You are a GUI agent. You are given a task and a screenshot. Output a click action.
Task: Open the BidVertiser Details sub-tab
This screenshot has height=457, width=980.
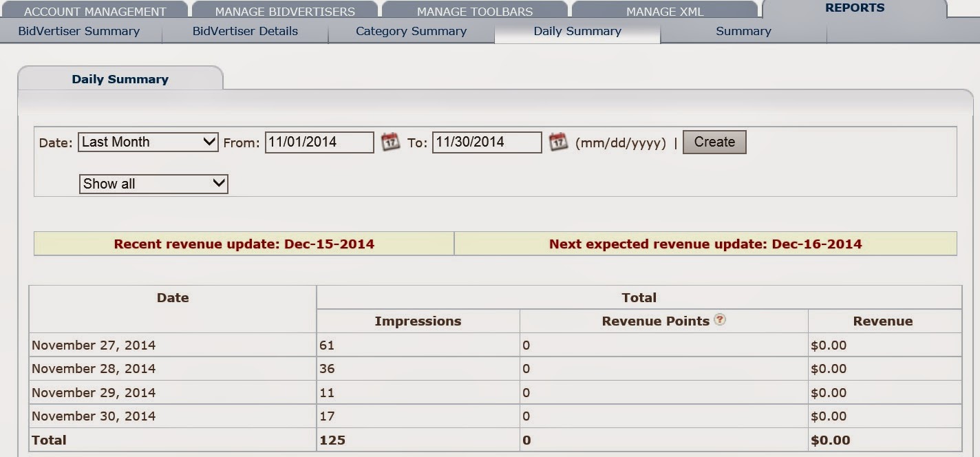point(245,31)
